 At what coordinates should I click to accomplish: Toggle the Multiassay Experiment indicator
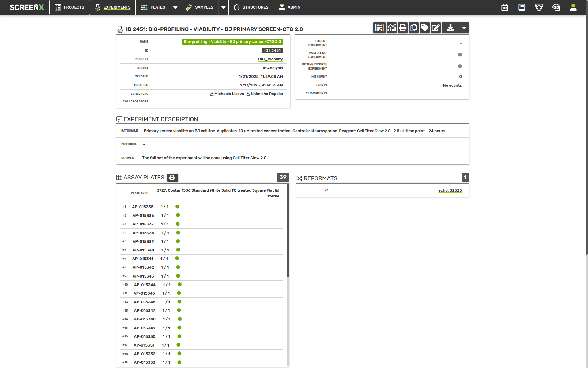[460, 55]
